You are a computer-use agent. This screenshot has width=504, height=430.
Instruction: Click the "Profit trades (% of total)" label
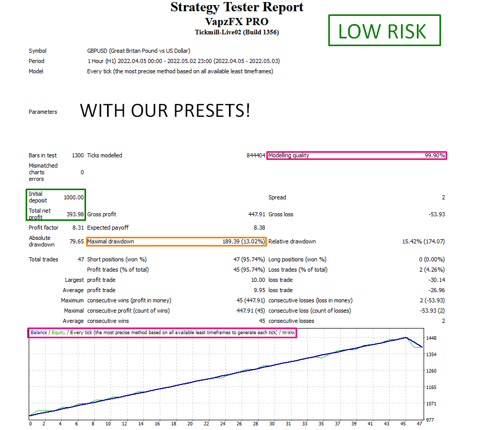[x=118, y=270]
